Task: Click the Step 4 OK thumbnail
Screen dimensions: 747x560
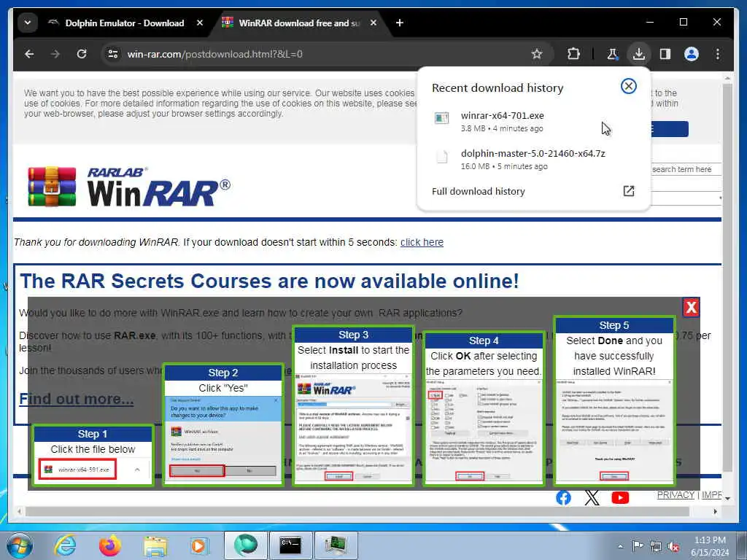Action: coord(484,408)
